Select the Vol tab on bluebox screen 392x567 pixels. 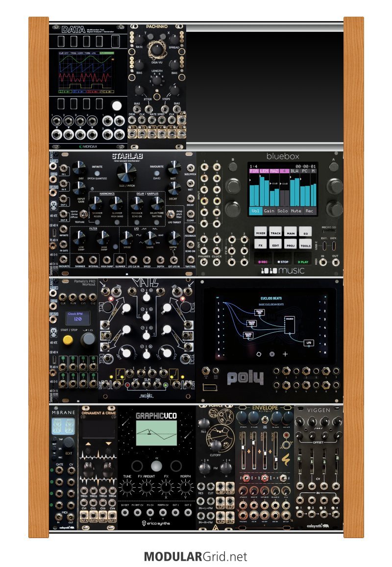pyautogui.click(x=255, y=211)
